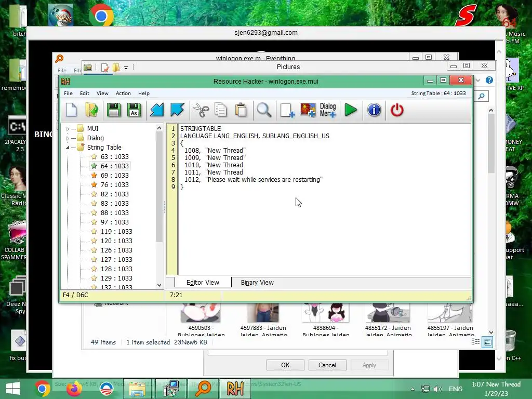Click the Cancel button in the dialog
Image resolution: width=532 pixels, height=399 pixels.
coord(327,365)
